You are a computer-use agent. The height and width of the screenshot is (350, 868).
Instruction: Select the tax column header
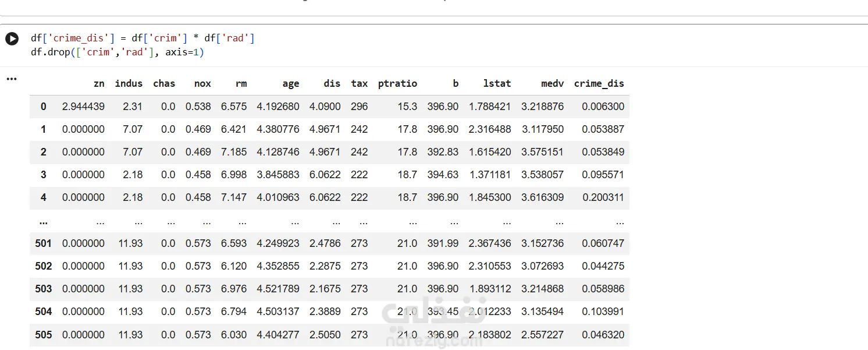click(x=360, y=83)
